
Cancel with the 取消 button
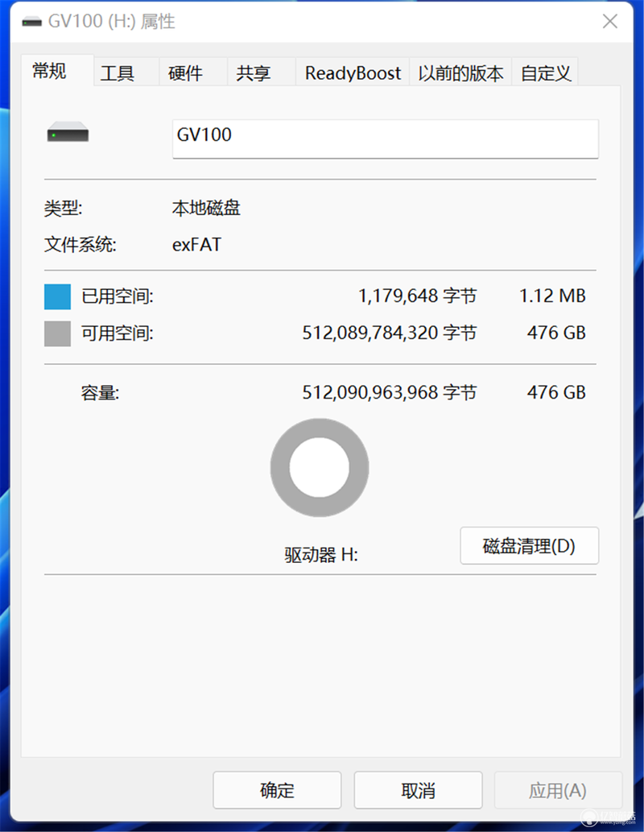pyautogui.click(x=418, y=790)
